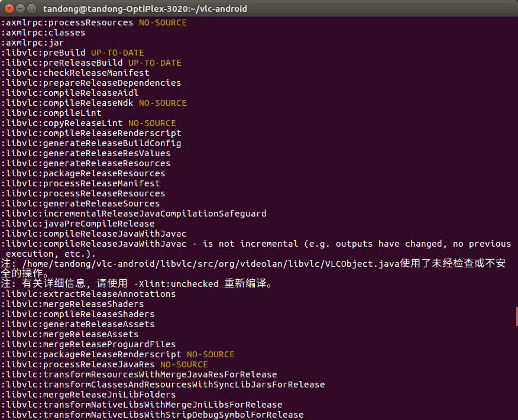This screenshot has height=420, width=518.
Task: Click UP-TO-DATE status beside :libvlc:preReleaseBuild
Action: pyautogui.click(x=154, y=63)
